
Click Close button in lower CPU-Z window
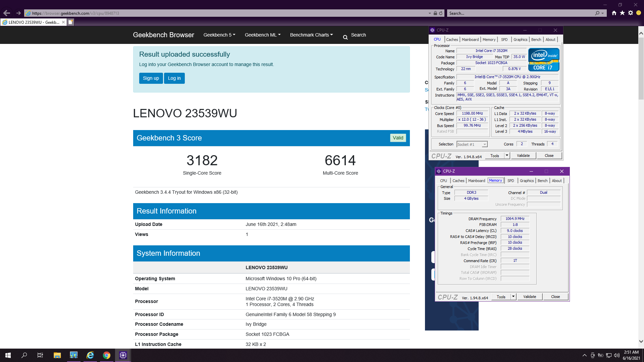(555, 297)
